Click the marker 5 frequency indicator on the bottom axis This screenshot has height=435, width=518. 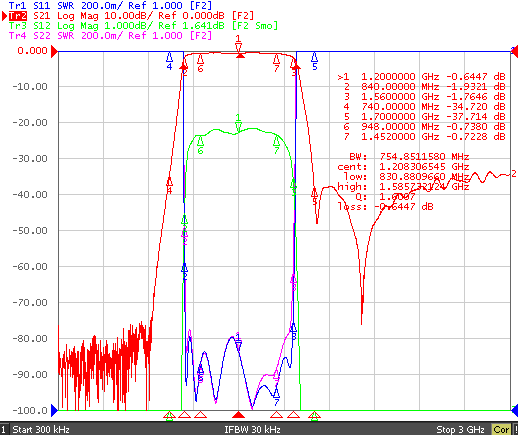coord(314,415)
